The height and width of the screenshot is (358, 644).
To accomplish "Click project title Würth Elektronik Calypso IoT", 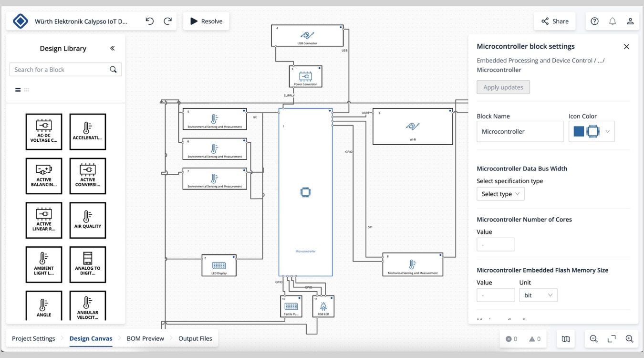I will tap(81, 21).
